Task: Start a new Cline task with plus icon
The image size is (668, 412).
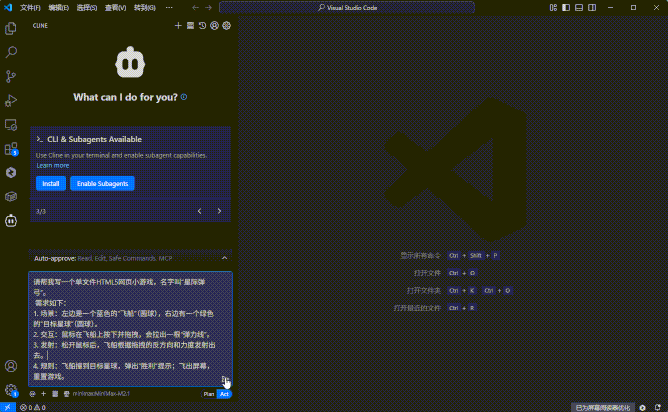Action: point(178,25)
